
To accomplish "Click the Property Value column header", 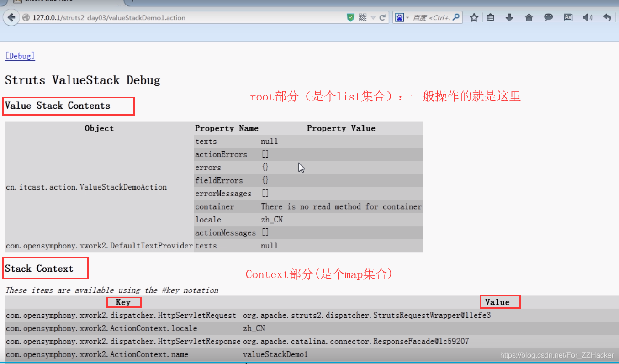I will 341,128.
